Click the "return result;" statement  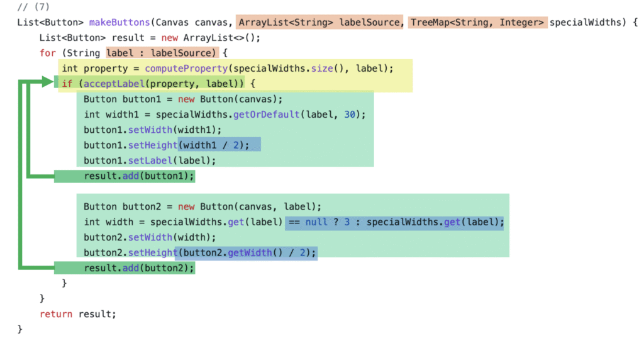[78, 313]
